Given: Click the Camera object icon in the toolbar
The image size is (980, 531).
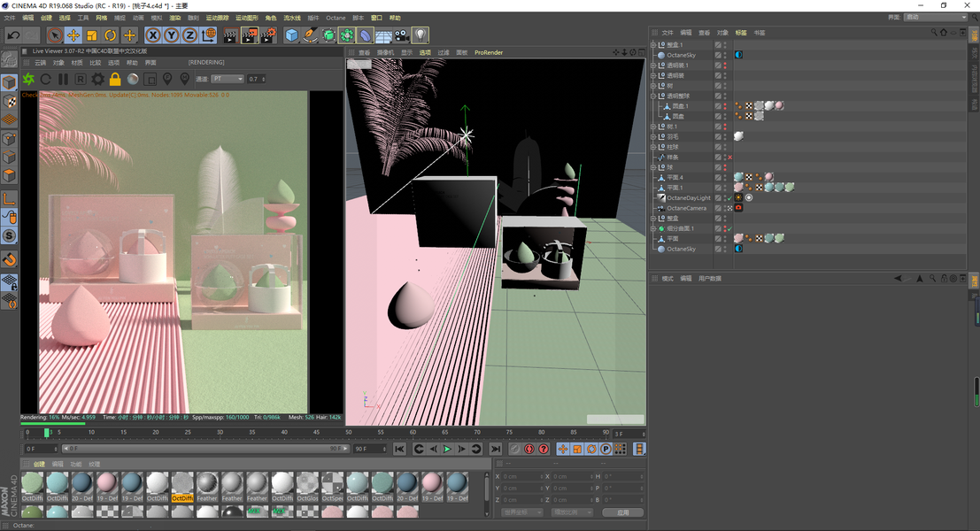Looking at the screenshot, I should pyautogui.click(x=402, y=35).
